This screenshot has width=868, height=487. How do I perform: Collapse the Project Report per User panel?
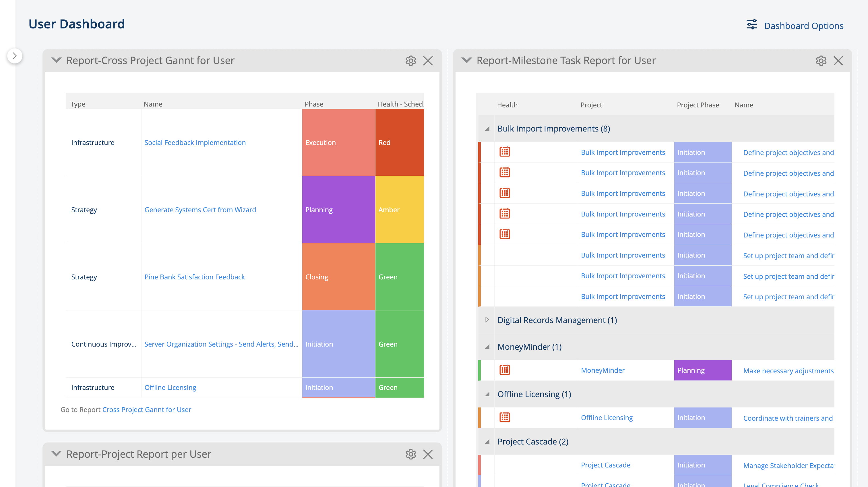56,454
